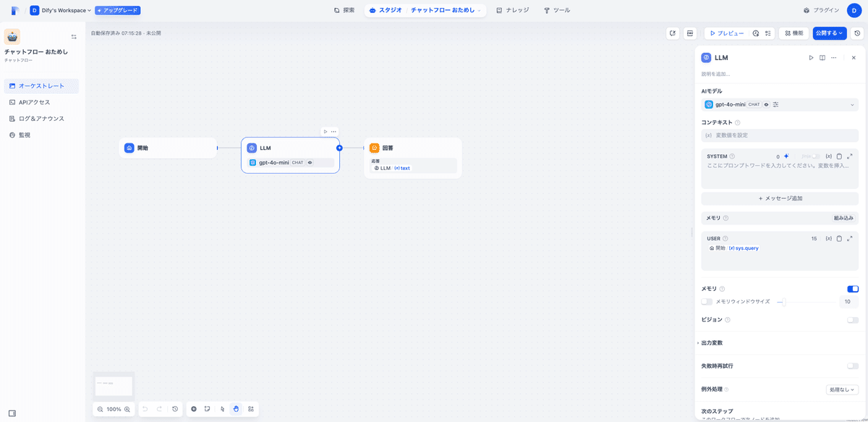
Task: Select hand pan mode tool
Action: [x=237, y=409]
